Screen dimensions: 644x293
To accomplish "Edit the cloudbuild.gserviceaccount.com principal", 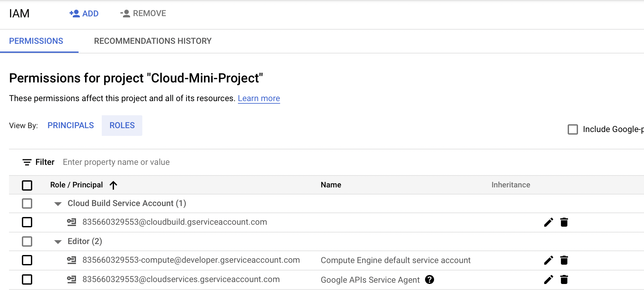I will (x=549, y=222).
